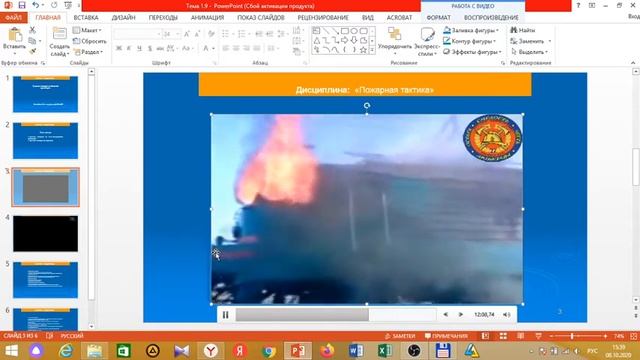Image resolution: width=640 pixels, height=360 pixels.
Task: Open the Replace (Заменить) dropdown arrow
Action: point(550,41)
